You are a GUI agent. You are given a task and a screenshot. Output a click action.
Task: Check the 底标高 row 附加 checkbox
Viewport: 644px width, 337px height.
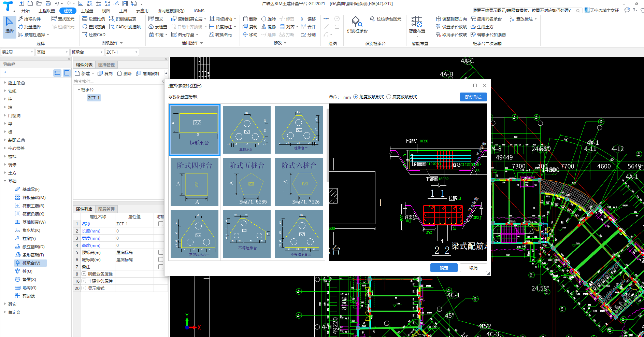(x=161, y=259)
